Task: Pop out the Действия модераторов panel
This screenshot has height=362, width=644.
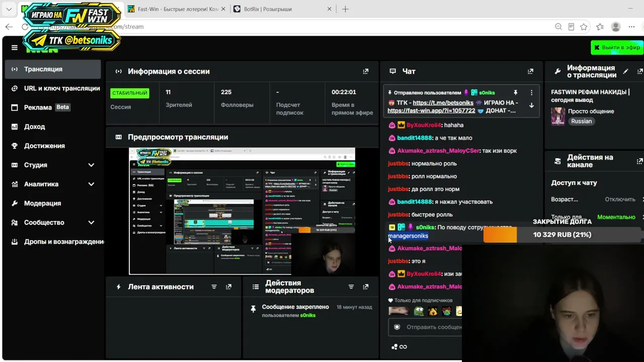Action: (366, 287)
